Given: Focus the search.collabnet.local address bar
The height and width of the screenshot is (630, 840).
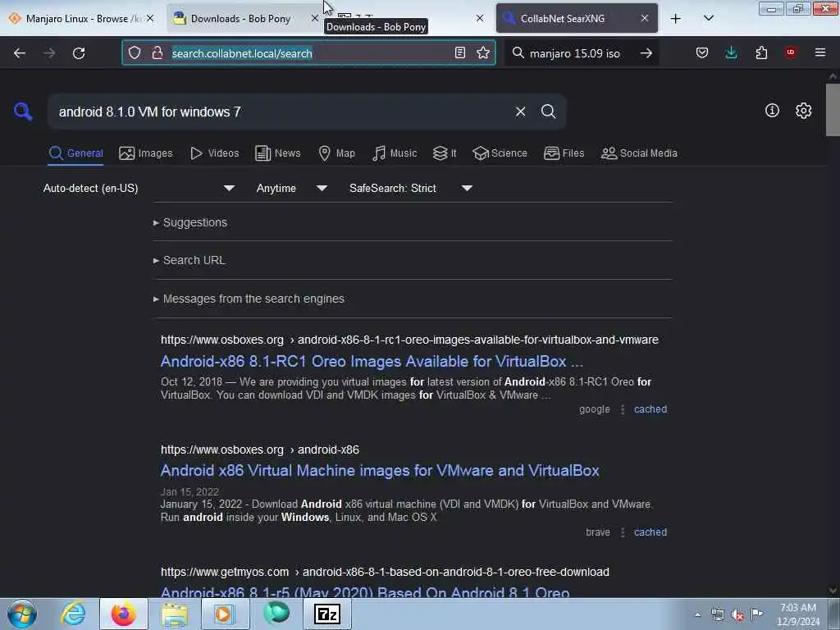Looking at the screenshot, I should coord(308,53).
